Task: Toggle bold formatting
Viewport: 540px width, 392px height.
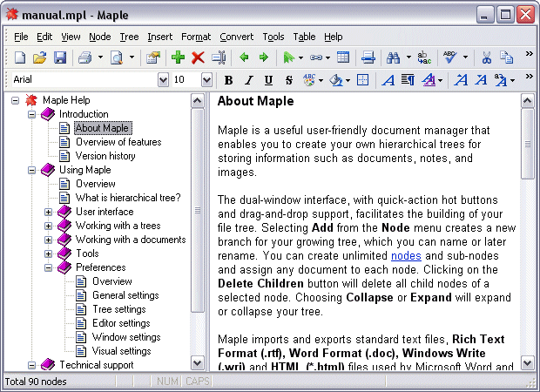Action: coord(228,80)
